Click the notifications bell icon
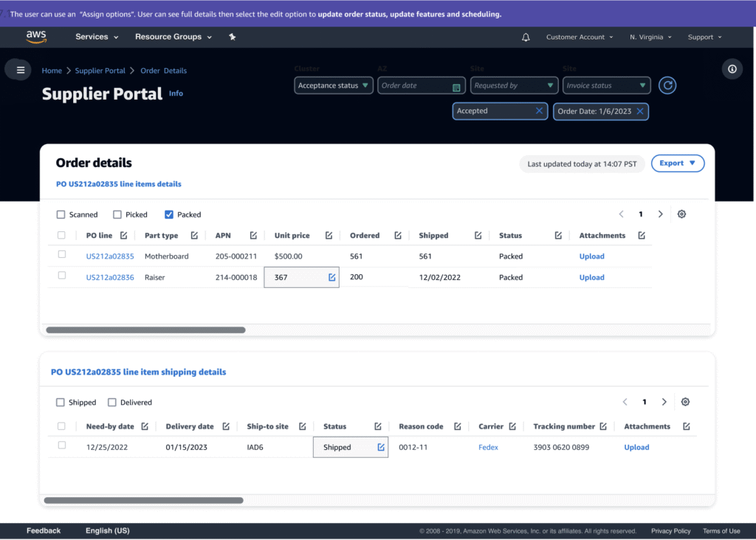Viewport: 756px width, 540px height. point(526,37)
